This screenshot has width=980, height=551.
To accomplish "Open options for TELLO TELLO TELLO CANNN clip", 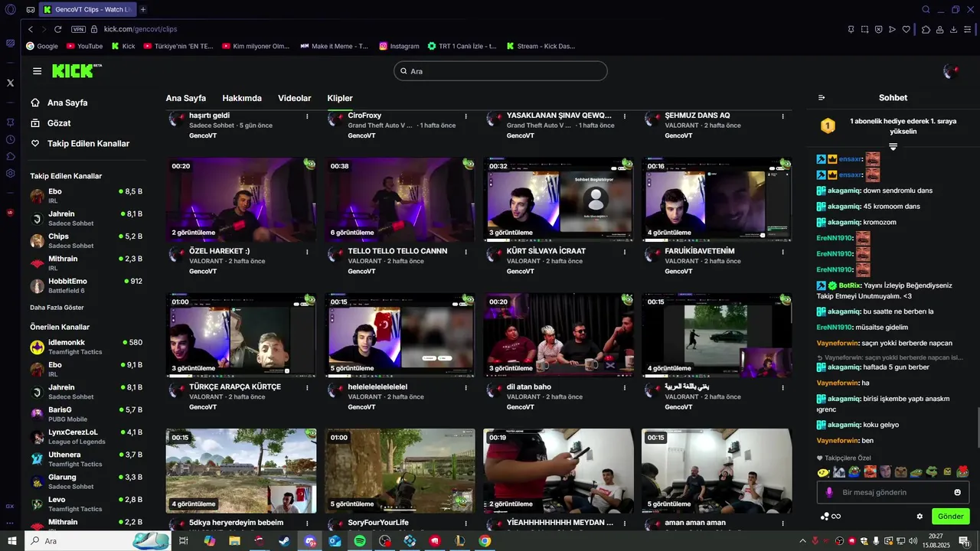I will [465, 251].
